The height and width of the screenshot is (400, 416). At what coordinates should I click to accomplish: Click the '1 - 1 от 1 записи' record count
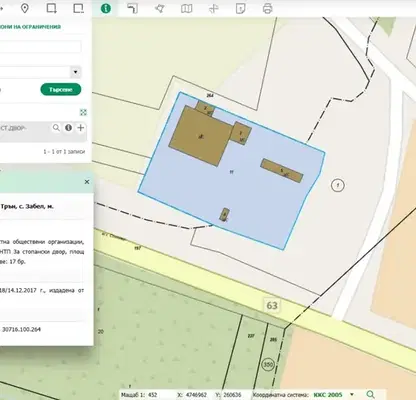64,152
